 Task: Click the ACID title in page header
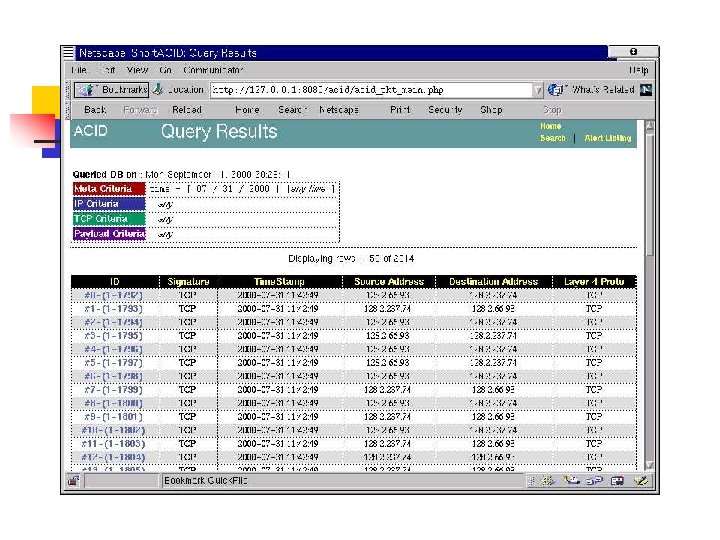90,131
